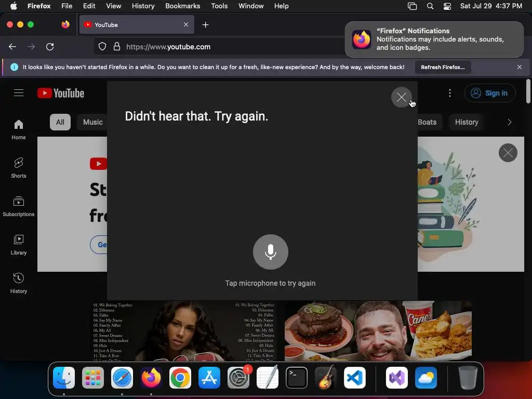Screen dimensions: 532x399
Task: Open Launchpad from the Dock
Action: pos(93,378)
